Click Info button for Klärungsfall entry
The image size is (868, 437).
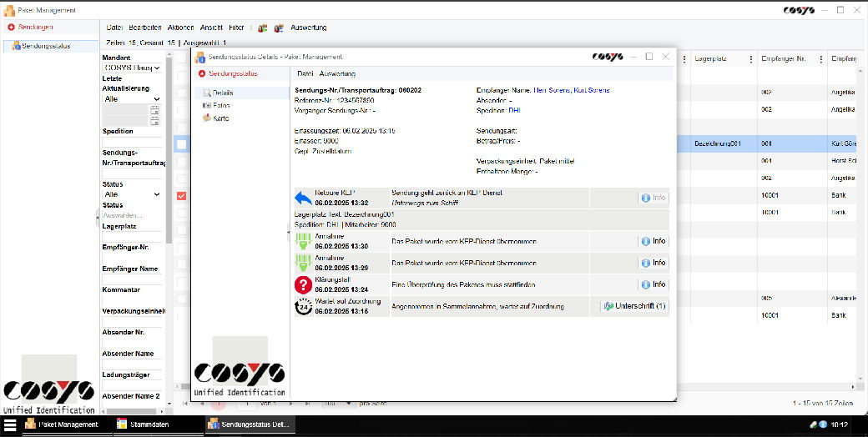click(654, 284)
